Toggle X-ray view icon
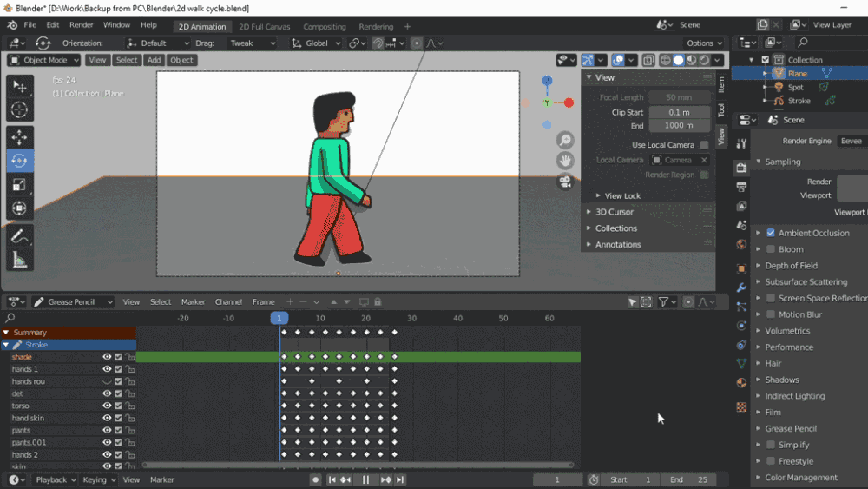 (648, 60)
